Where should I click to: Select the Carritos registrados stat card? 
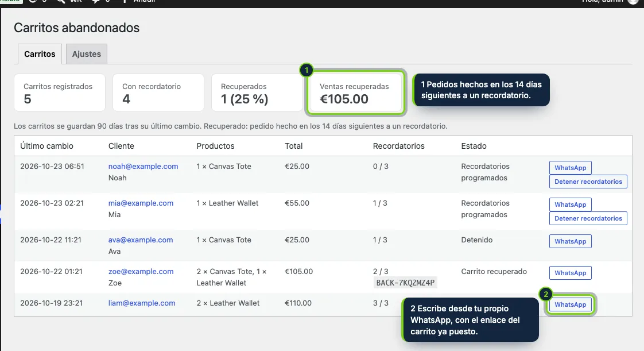click(60, 92)
